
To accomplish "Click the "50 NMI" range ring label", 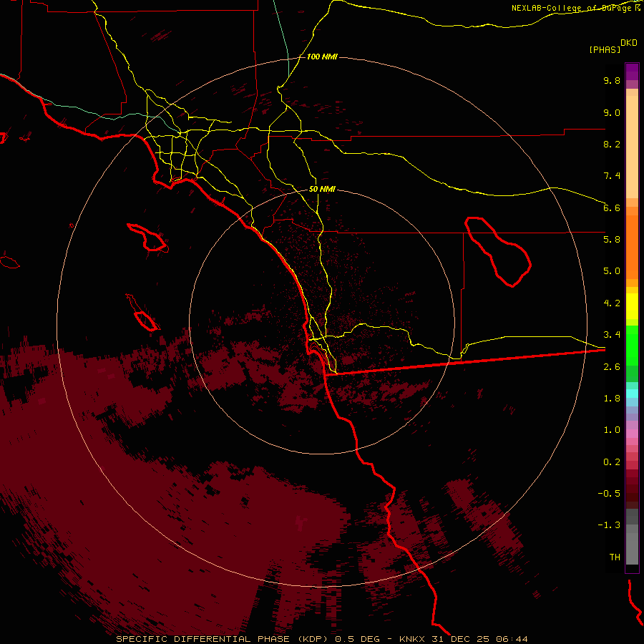I will coord(322,189).
